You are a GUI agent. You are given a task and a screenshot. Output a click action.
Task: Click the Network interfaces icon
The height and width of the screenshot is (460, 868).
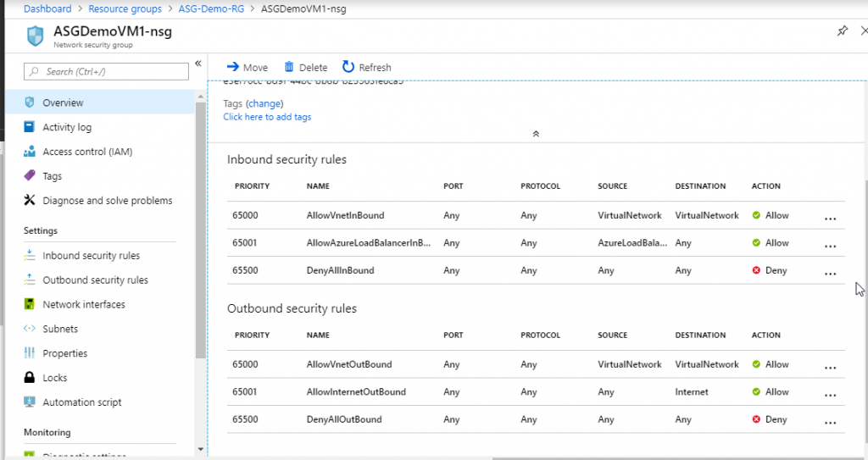click(30, 304)
